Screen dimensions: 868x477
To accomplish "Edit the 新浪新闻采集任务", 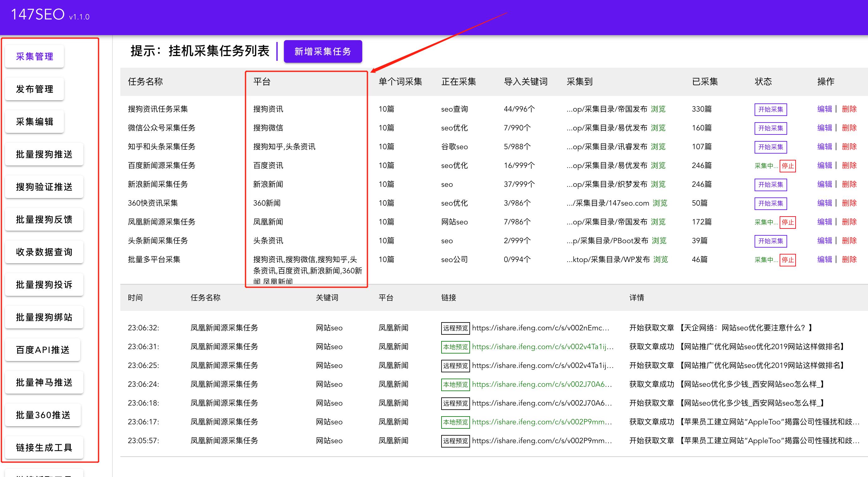I will click(x=824, y=184).
